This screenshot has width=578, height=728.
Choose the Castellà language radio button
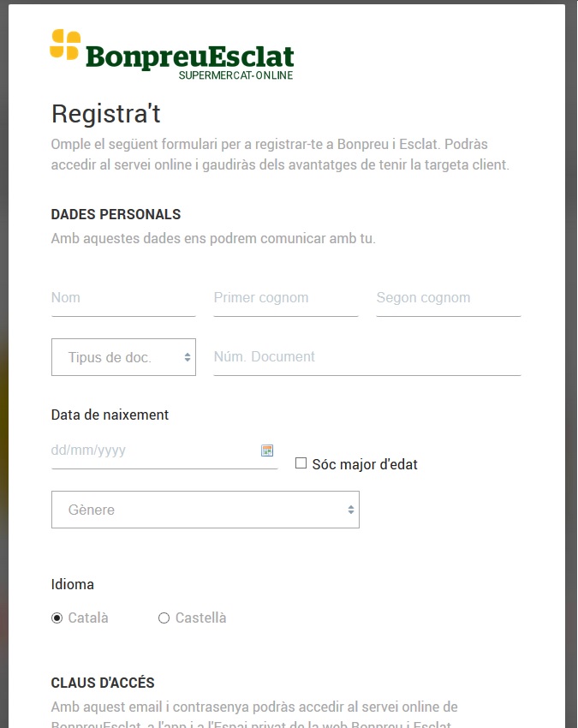(164, 618)
